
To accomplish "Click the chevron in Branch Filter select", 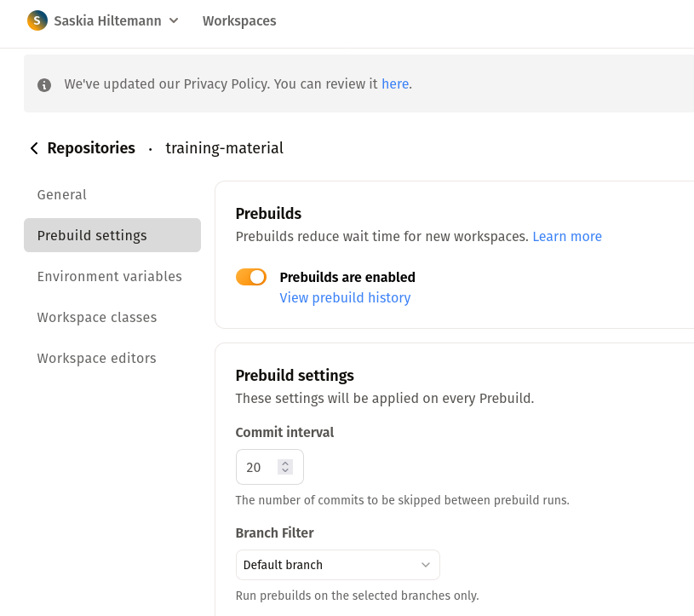I will pos(425,565).
